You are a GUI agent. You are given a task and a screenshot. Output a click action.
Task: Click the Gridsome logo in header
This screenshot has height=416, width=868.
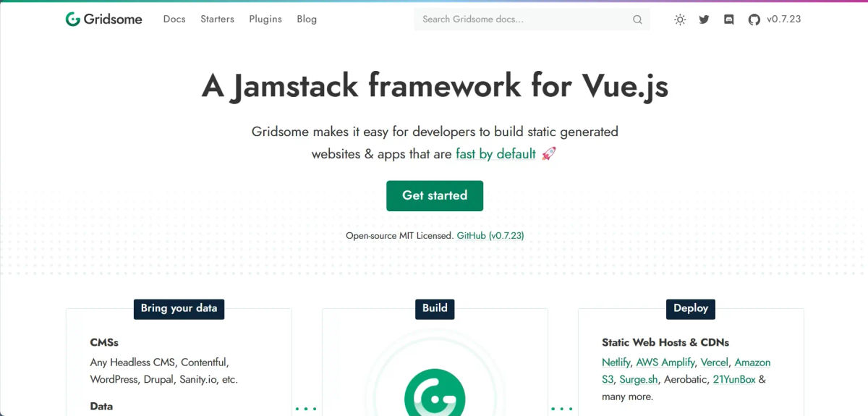[103, 20]
